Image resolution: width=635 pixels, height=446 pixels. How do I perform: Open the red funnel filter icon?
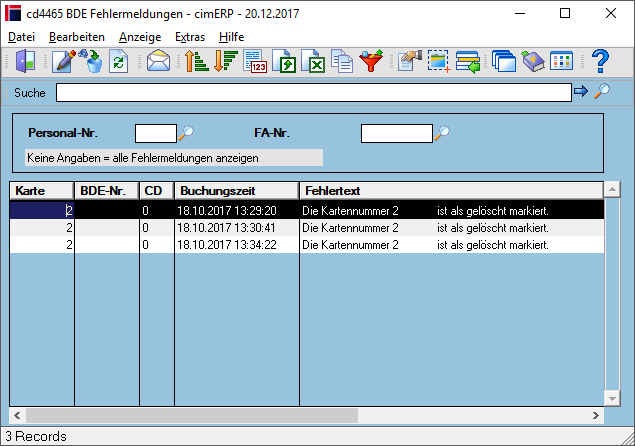tap(371, 61)
